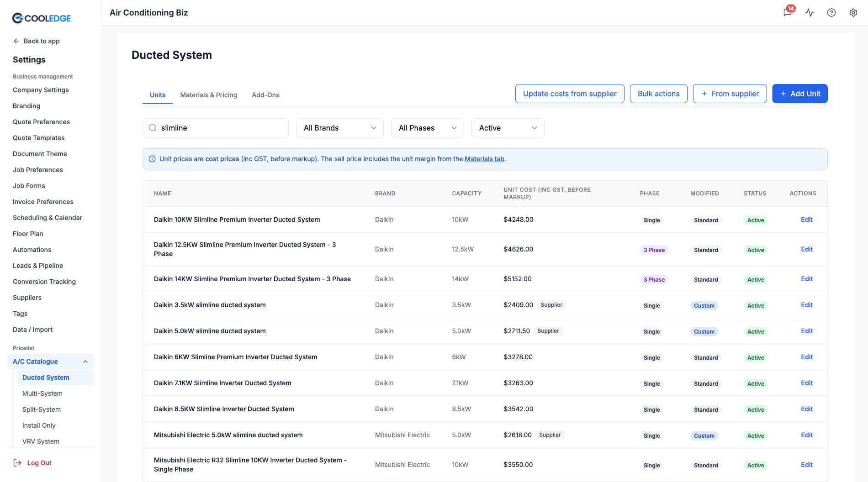The width and height of the screenshot is (868, 482).
Task: Open the activity pulse icon
Action: (x=810, y=13)
